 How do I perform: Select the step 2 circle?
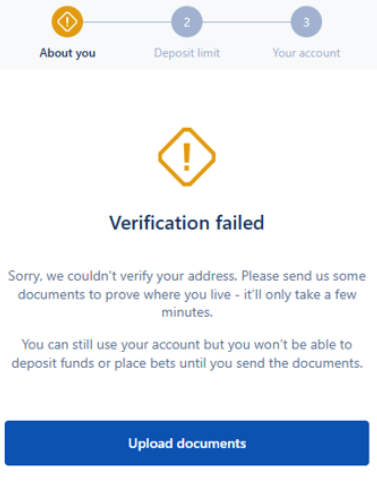click(x=187, y=22)
